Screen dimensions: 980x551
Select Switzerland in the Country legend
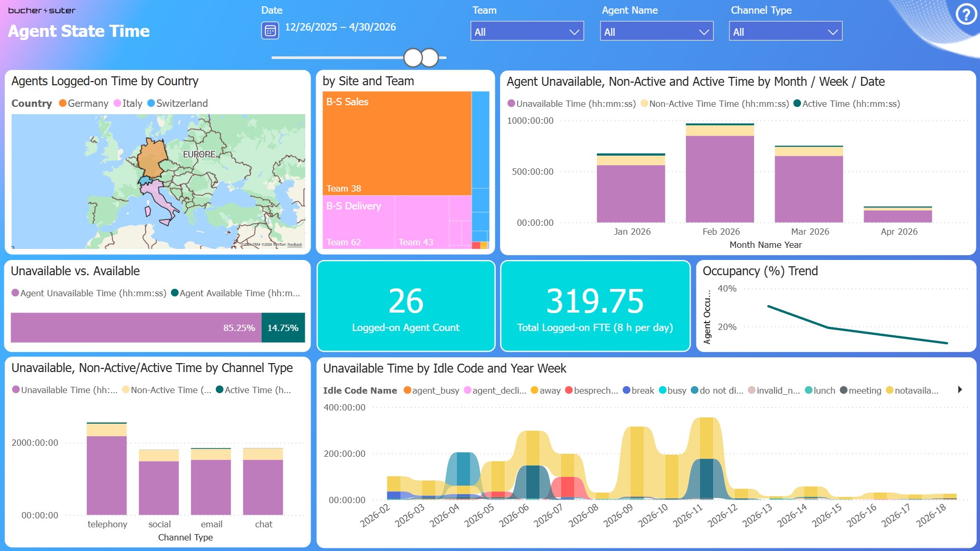(x=178, y=103)
